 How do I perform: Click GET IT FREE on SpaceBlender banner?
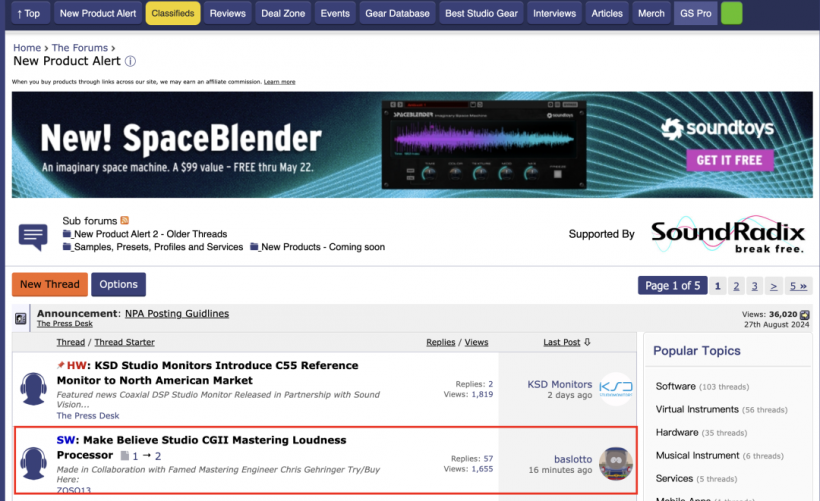point(730,160)
